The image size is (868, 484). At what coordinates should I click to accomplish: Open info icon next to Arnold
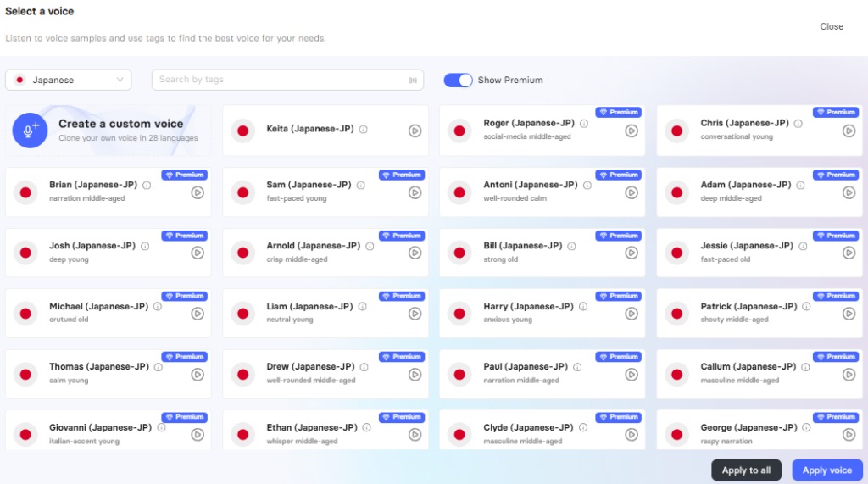click(x=370, y=246)
